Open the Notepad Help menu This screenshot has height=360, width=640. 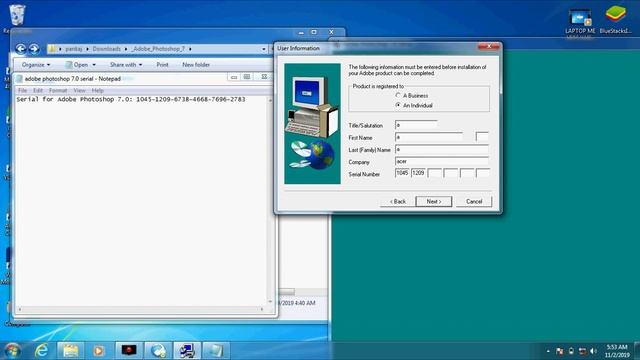[x=98, y=91]
